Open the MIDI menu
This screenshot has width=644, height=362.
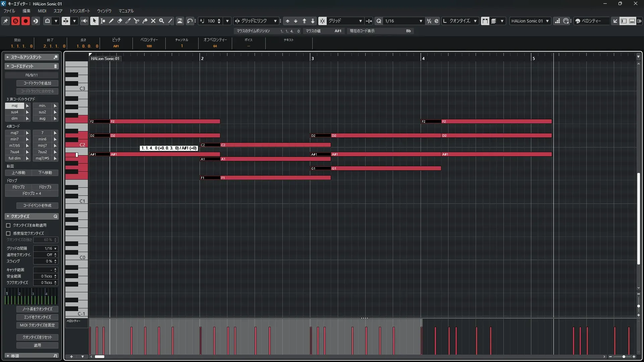point(42,11)
